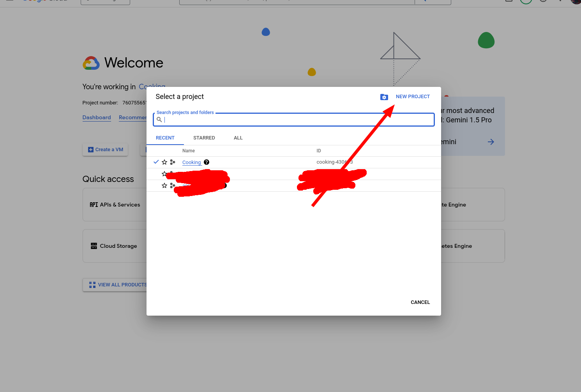Click Create a VM on the Welcome page
Image resolution: width=581 pixels, height=392 pixels.
click(x=105, y=150)
